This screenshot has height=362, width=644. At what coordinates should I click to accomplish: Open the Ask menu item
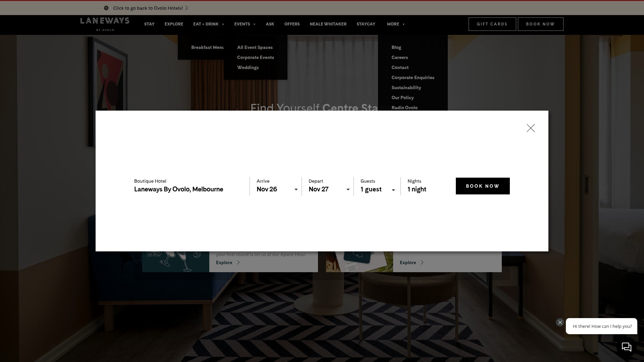point(270,24)
